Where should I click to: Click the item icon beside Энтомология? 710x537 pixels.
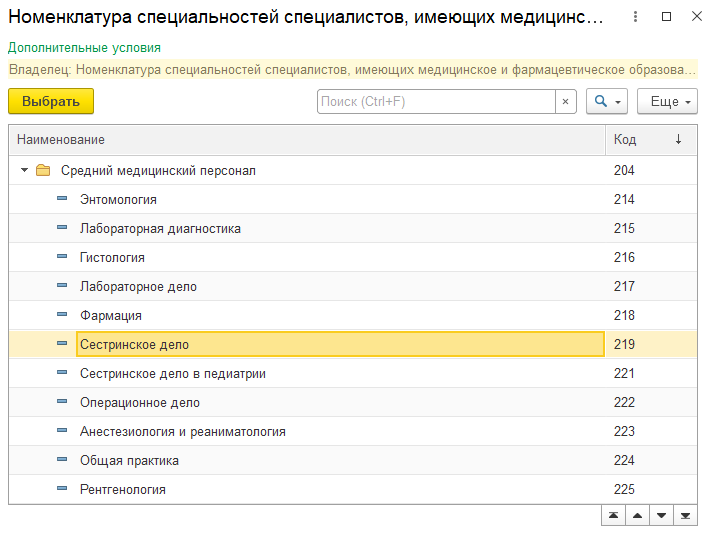[x=62, y=200]
